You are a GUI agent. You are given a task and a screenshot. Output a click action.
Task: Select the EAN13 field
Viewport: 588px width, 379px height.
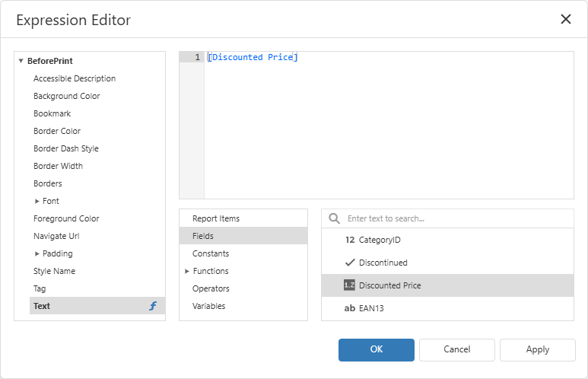[447, 308]
